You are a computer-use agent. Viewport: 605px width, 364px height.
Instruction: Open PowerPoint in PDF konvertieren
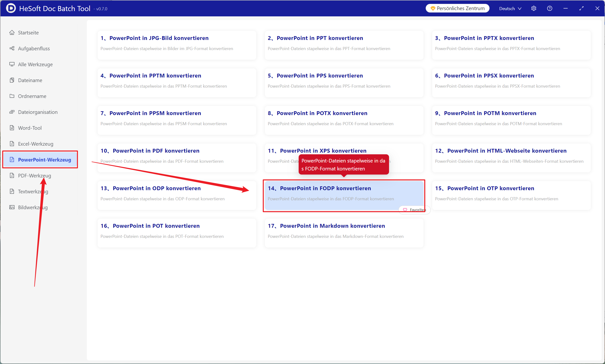(x=177, y=157)
